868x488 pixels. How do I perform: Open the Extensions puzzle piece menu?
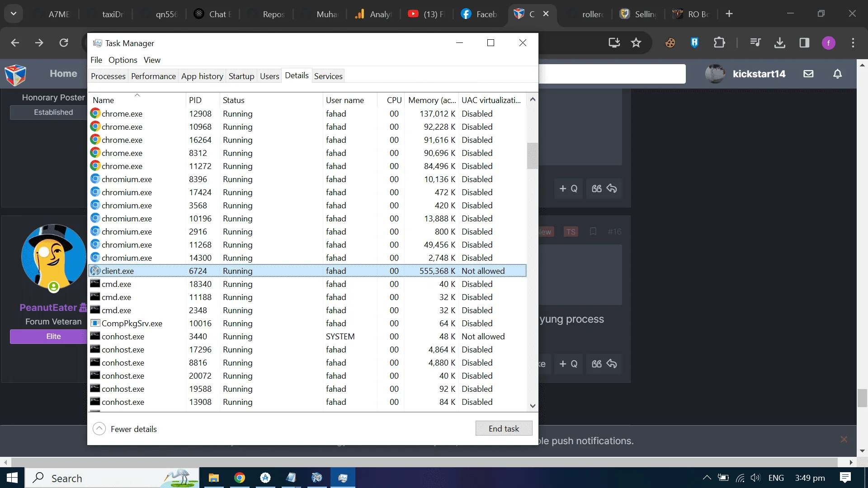(719, 43)
